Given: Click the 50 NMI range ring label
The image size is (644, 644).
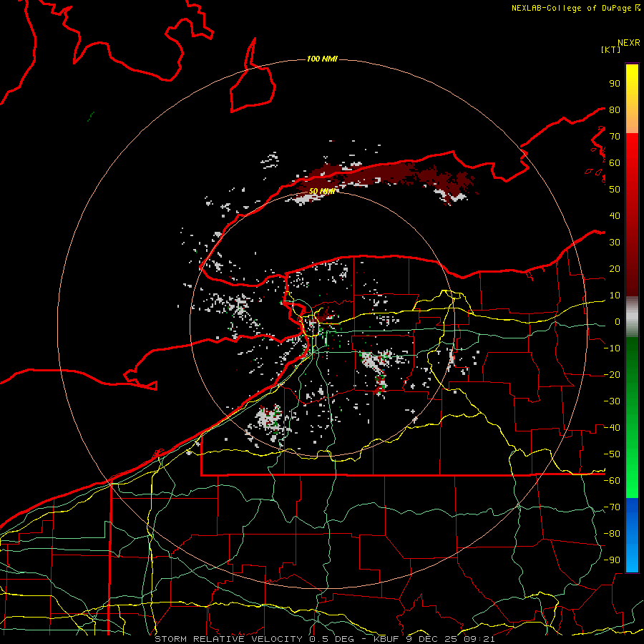Looking at the screenshot, I should pyautogui.click(x=321, y=191).
